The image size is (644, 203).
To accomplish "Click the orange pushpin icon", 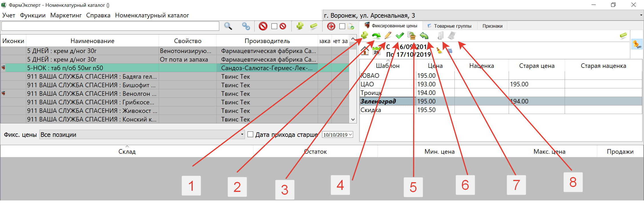I will point(637,44).
